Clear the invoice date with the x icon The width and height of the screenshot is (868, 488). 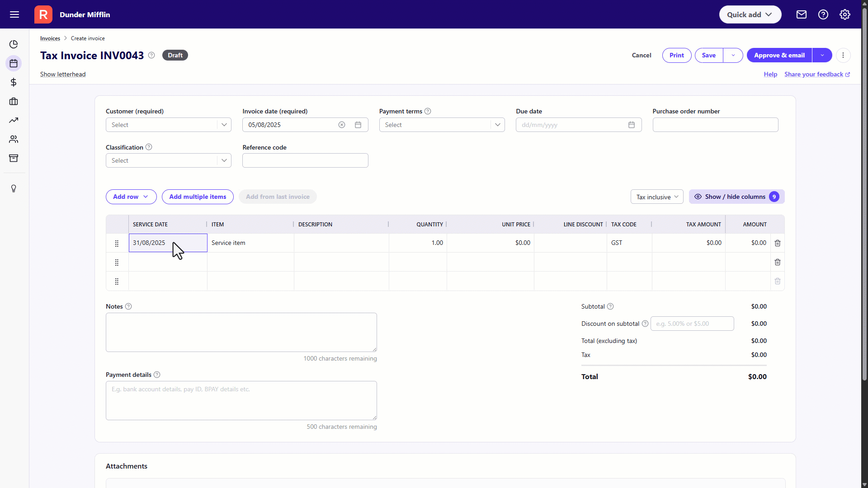[342, 125]
